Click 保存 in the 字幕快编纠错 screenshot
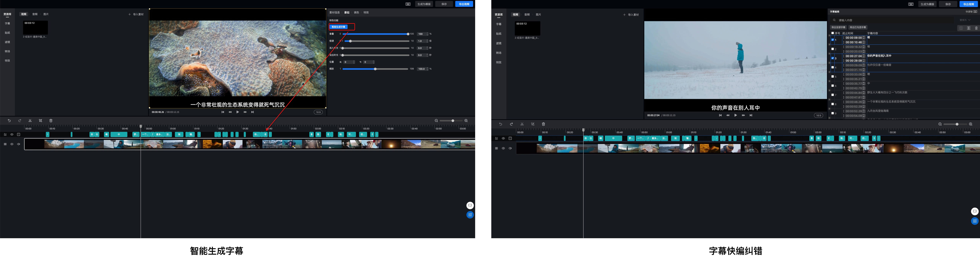Image resolution: width=980 pixels, height=257 pixels. (x=948, y=4)
